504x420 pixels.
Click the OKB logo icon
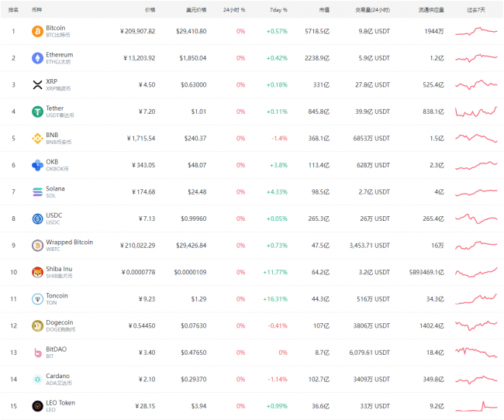38,165
